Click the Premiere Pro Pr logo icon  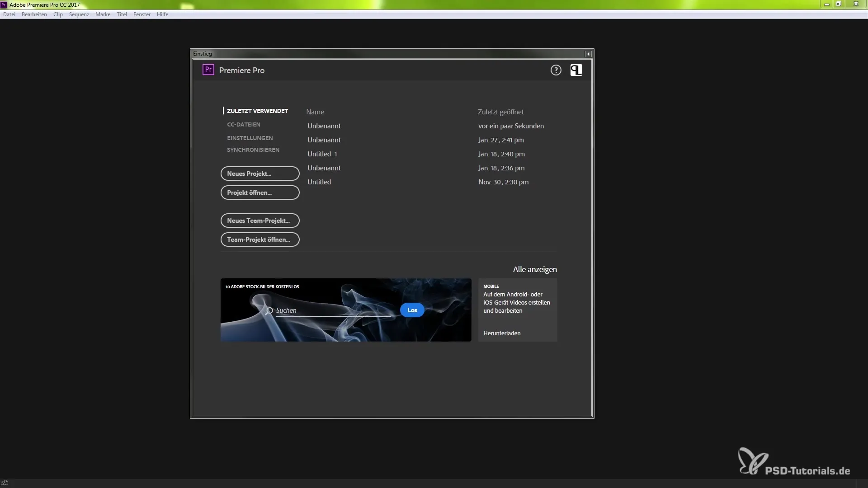coord(208,70)
